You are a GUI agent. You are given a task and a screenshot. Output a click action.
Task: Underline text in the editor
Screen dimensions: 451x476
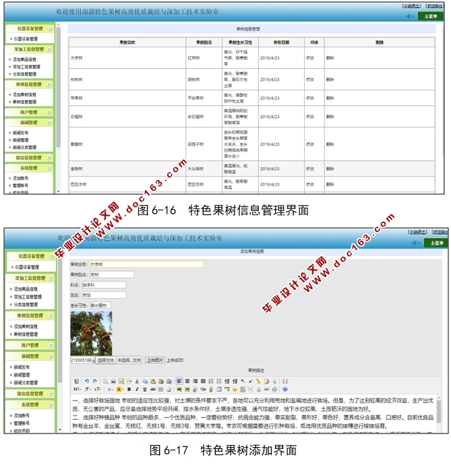[145, 390]
